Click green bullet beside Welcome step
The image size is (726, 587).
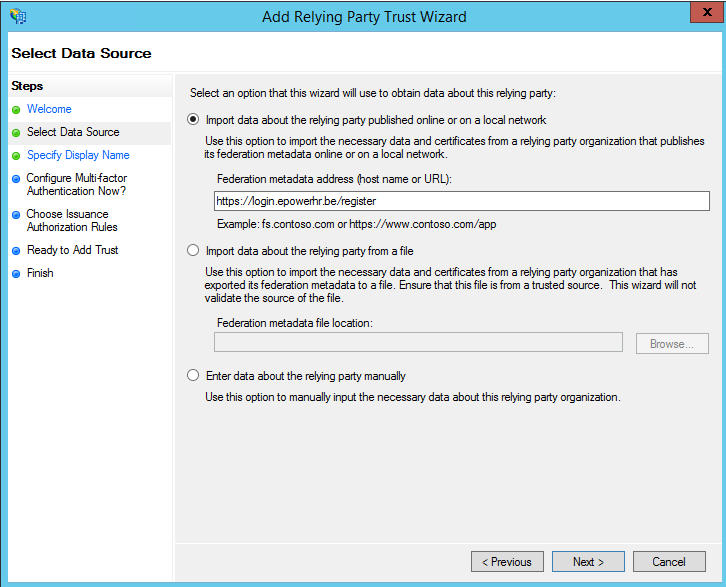[x=16, y=110]
